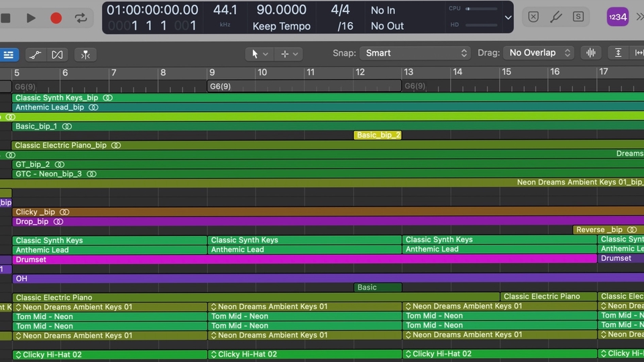Select the purple OH region
The width and height of the screenshot is (644, 362).
click(x=328, y=278)
